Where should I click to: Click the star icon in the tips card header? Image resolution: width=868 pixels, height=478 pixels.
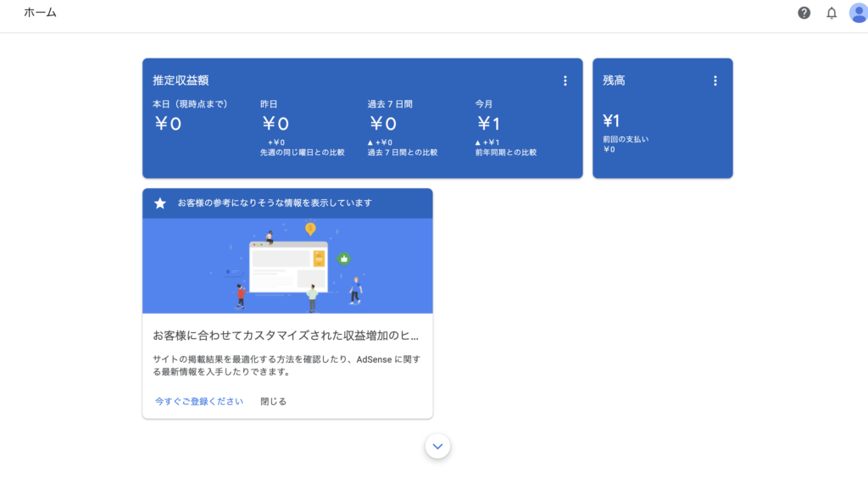[x=160, y=203]
